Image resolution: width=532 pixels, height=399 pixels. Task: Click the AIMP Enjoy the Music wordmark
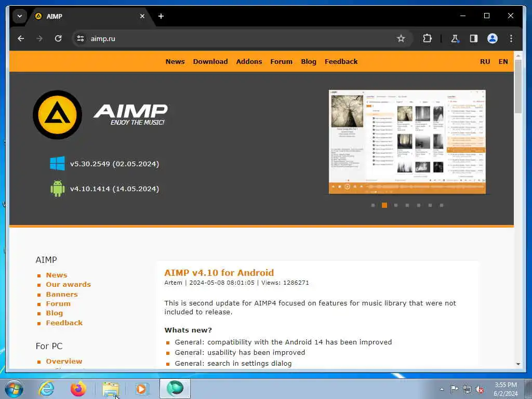(x=130, y=115)
